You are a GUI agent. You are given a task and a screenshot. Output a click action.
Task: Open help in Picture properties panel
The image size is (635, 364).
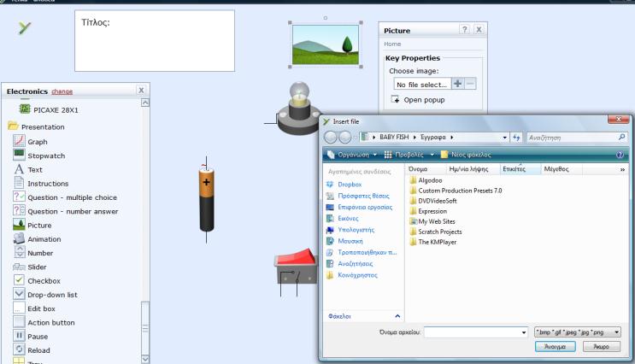pos(465,30)
